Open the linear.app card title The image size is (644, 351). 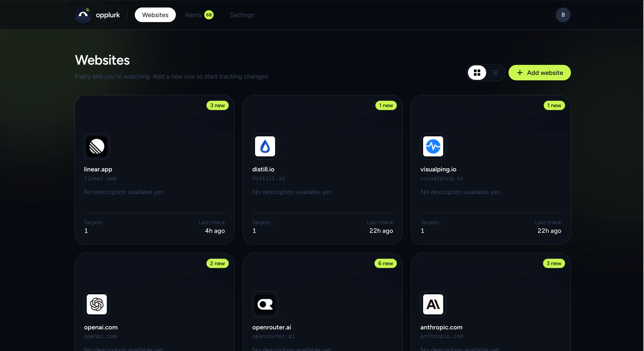(98, 169)
